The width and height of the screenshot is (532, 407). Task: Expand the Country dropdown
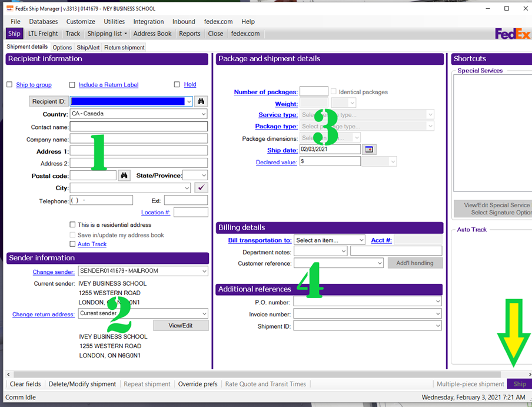pyautogui.click(x=203, y=114)
